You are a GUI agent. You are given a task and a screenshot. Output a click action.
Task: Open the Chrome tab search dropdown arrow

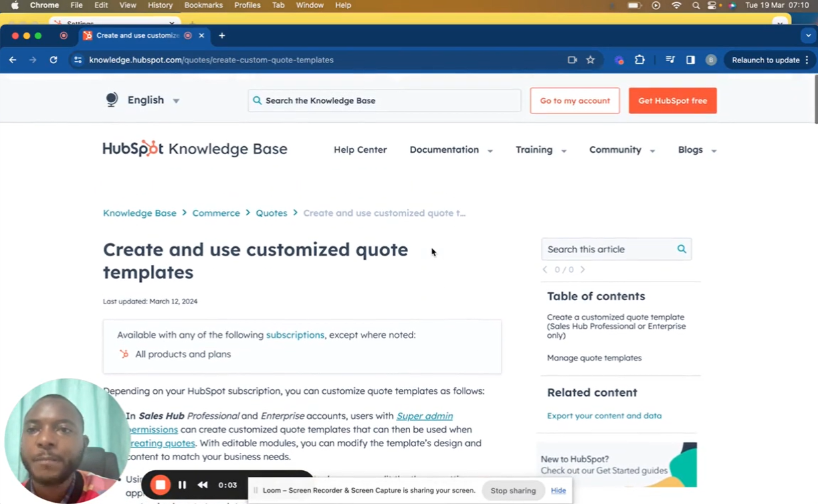808,35
